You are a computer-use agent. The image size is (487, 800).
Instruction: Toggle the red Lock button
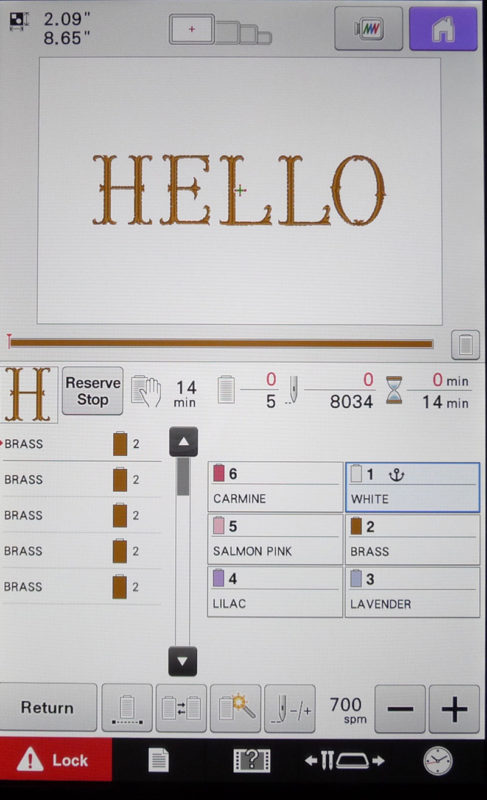pos(56,760)
